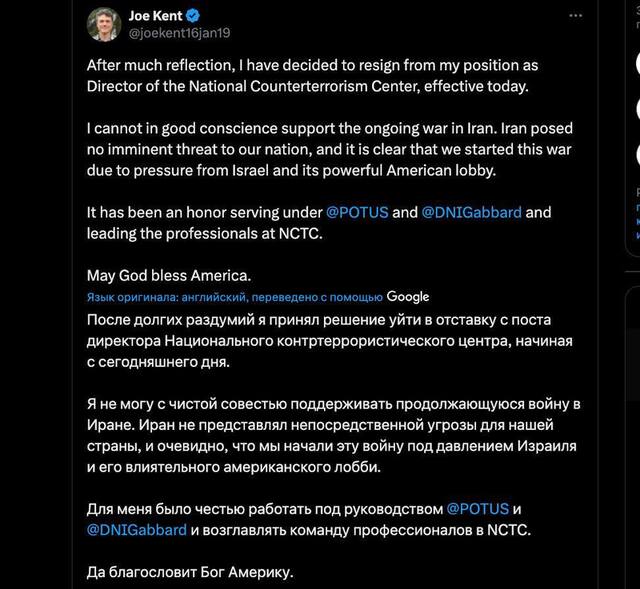Open @POTUS mention in the English text

(357, 212)
